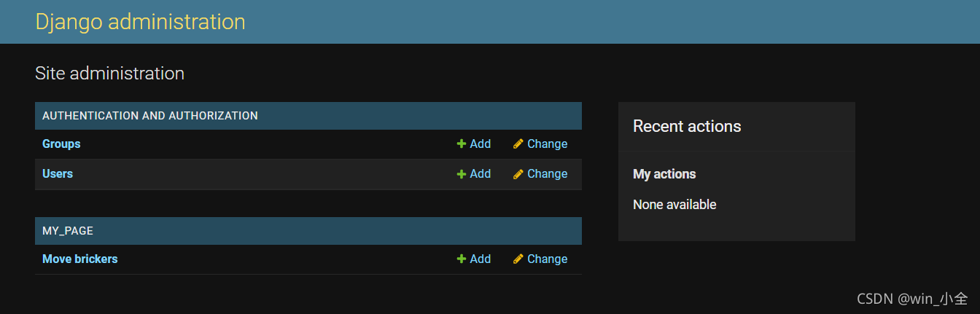Click the pencil icon in Groups row
Image resolution: width=980 pixels, height=314 pixels.
point(518,144)
